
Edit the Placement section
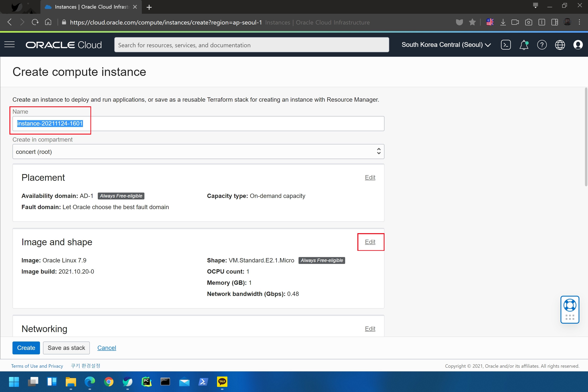pyautogui.click(x=370, y=177)
